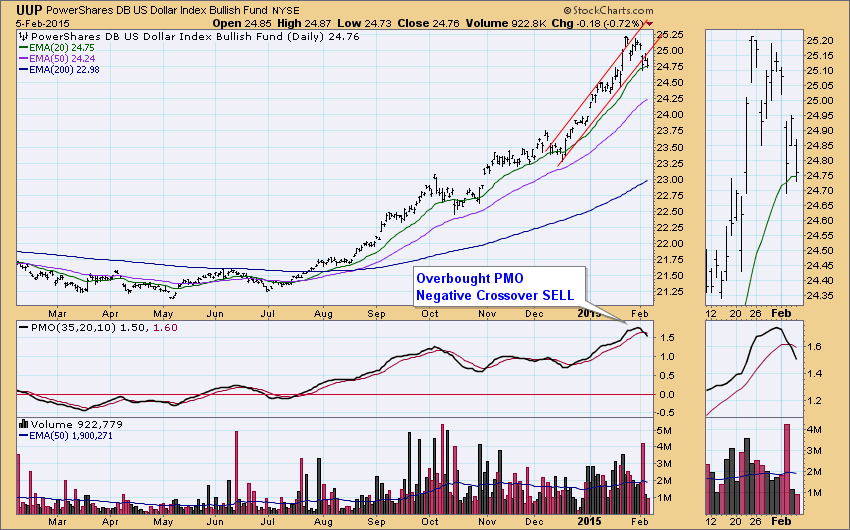Click the StockCharts.com watermark text
Screen dimensions: 850x530
pyautogui.click(x=608, y=10)
